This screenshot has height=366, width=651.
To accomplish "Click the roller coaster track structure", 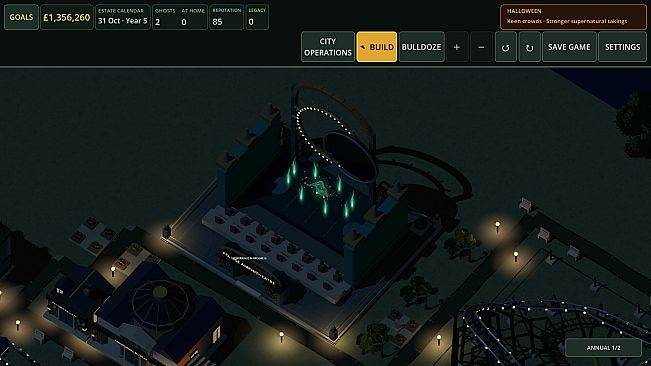I will tap(552, 334).
